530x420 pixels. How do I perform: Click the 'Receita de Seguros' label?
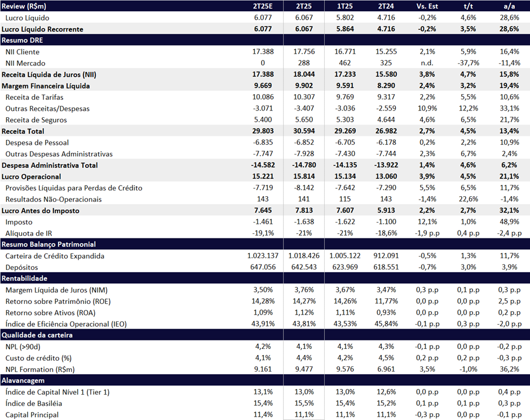pos(36,120)
